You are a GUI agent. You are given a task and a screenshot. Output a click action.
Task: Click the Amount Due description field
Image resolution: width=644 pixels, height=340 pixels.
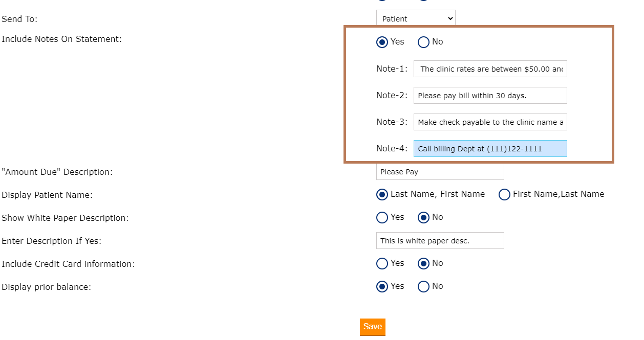tap(440, 172)
